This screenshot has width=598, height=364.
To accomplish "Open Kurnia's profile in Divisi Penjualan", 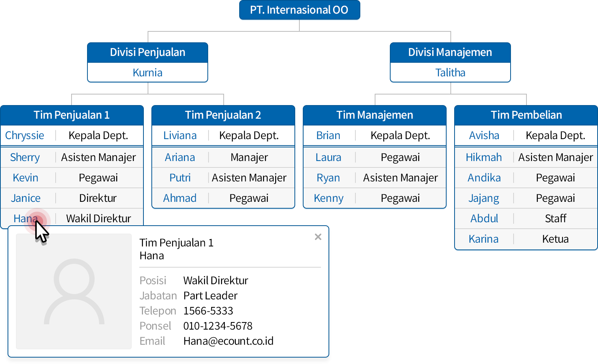I will click(x=148, y=73).
